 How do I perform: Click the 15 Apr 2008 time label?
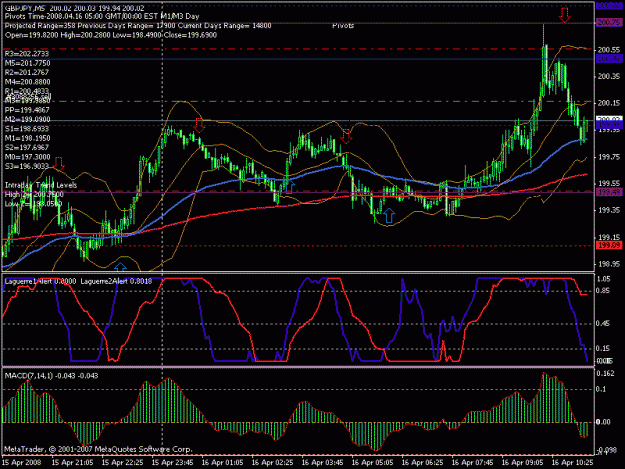(x=22, y=463)
